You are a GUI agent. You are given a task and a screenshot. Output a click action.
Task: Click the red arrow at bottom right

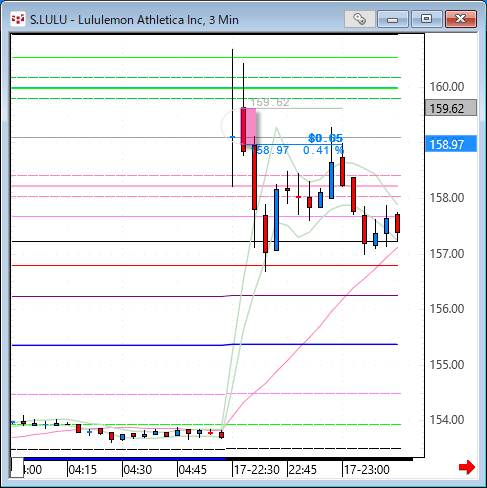pyautogui.click(x=467, y=467)
